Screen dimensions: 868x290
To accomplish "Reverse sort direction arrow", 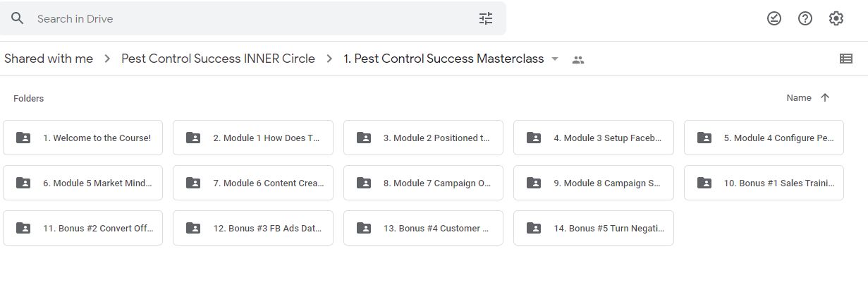I will (825, 98).
